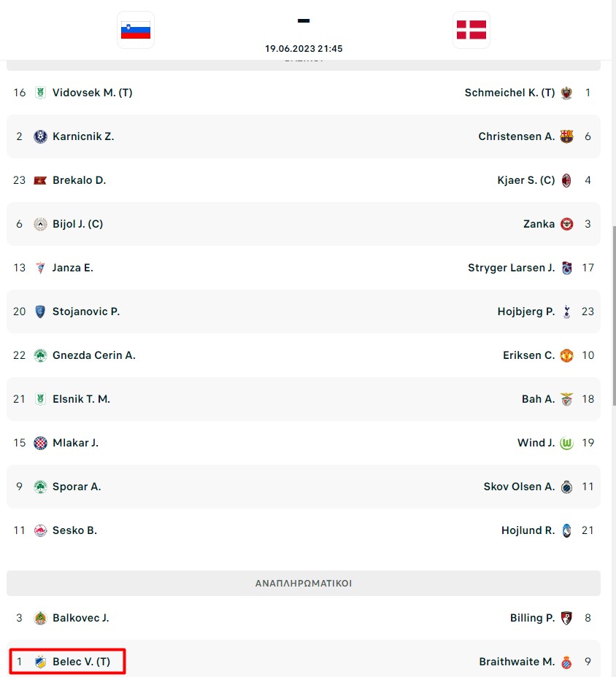
Task: Open player Vidovsek M. (T)
Action: tap(93, 93)
